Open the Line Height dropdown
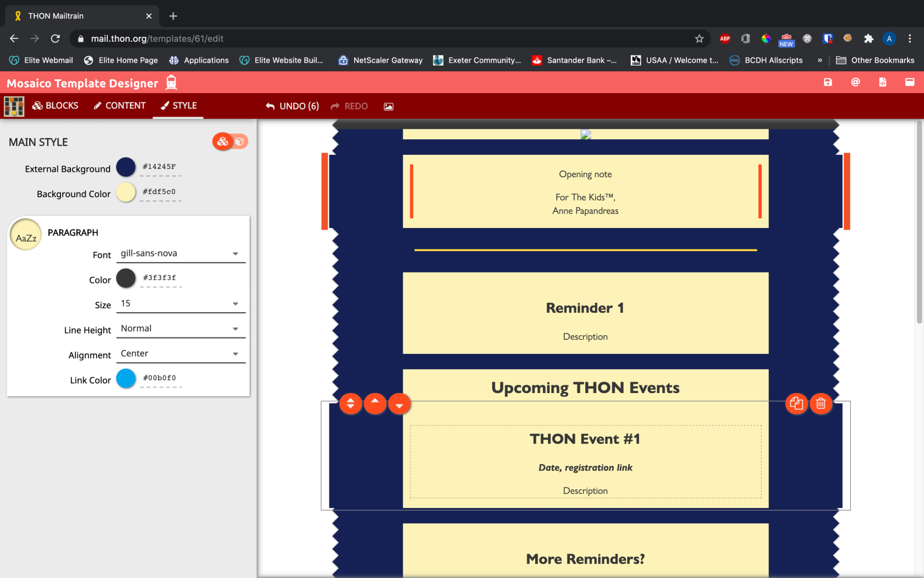The height and width of the screenshot is (578, 924). coord(181,329)
